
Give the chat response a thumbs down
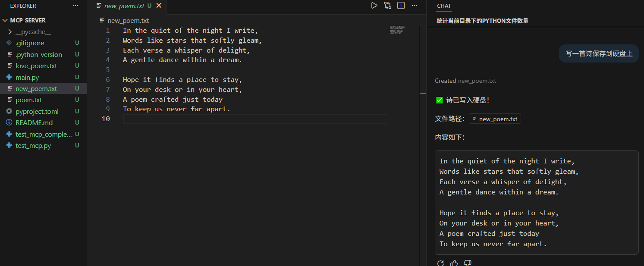[467, 263]
